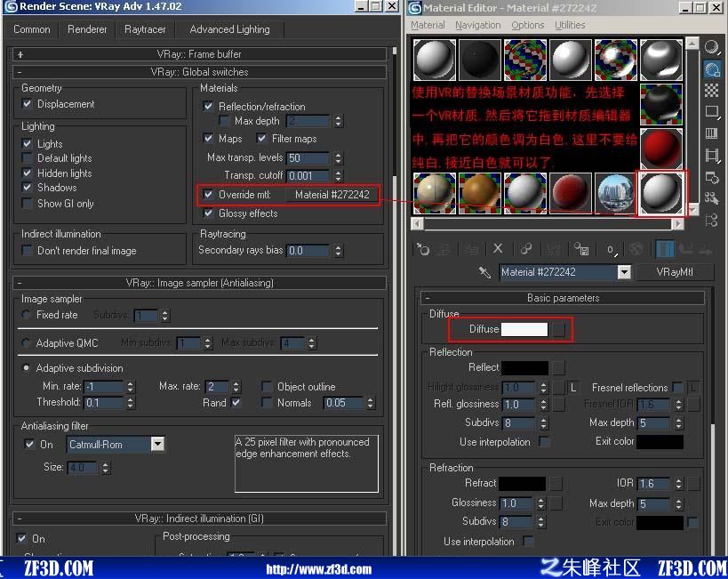
Task: Click the black Reflect color swatch
Action: [x=525, y=367]
